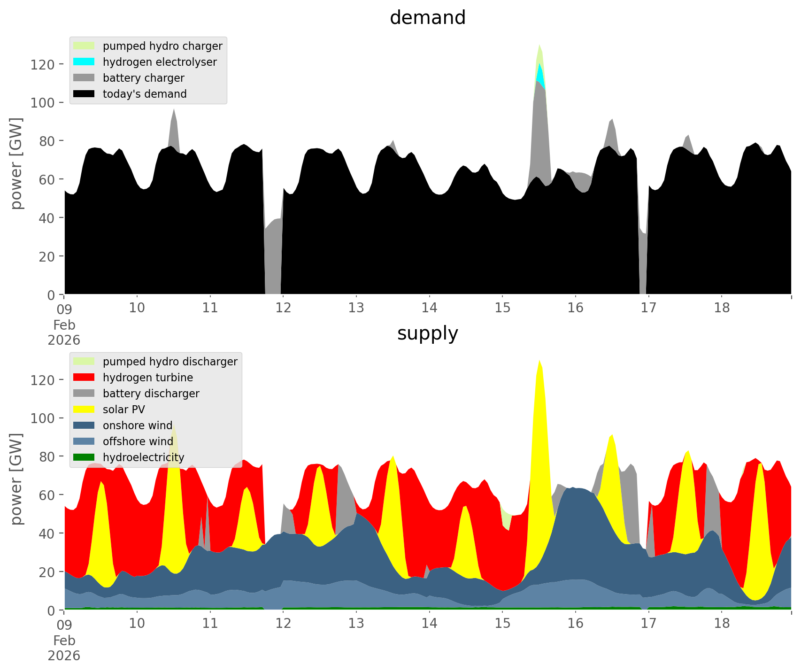The image size is (801, 672).
Task: Select the yellow solar PV legend swatch
Action: point(84,409)
